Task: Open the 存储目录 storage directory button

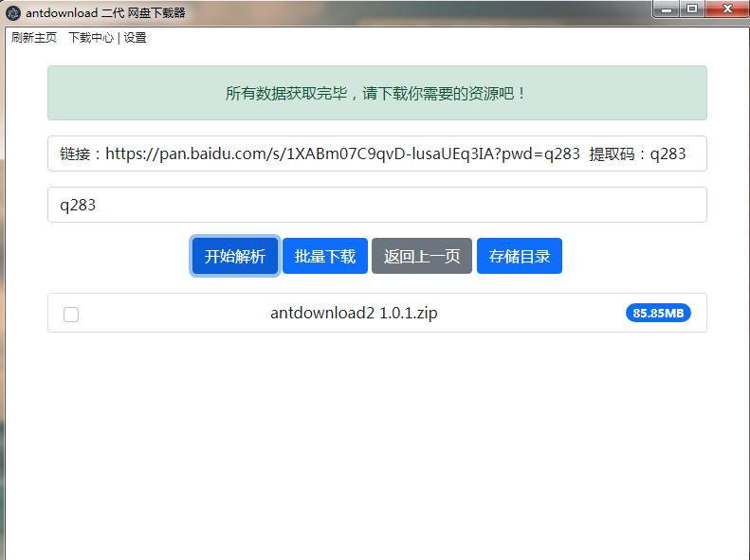Action: 520,256
